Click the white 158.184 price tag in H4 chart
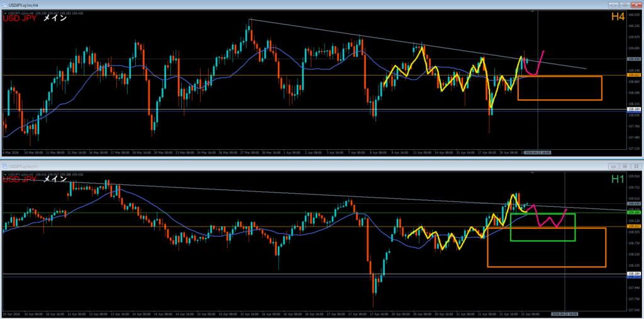644x319 pixels. 633,109
